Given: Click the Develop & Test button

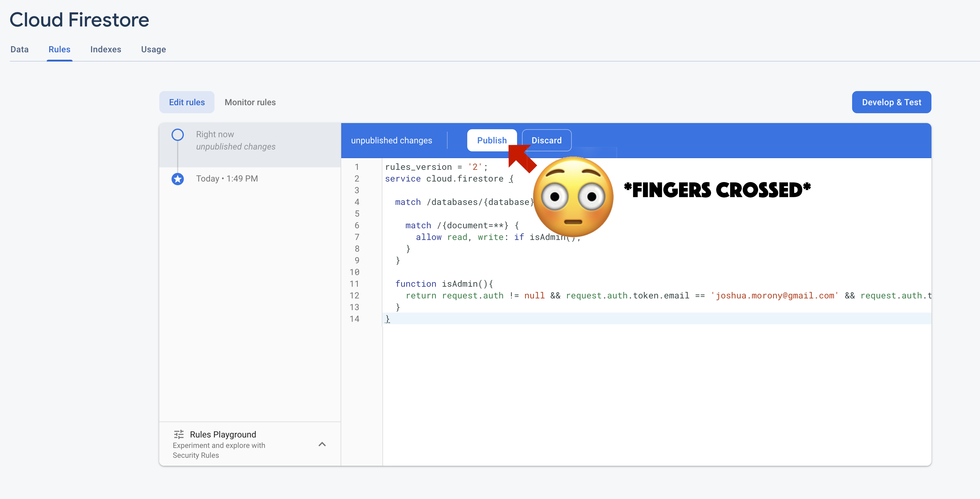Looking at the screenshot, I should [x=891, y=102].
